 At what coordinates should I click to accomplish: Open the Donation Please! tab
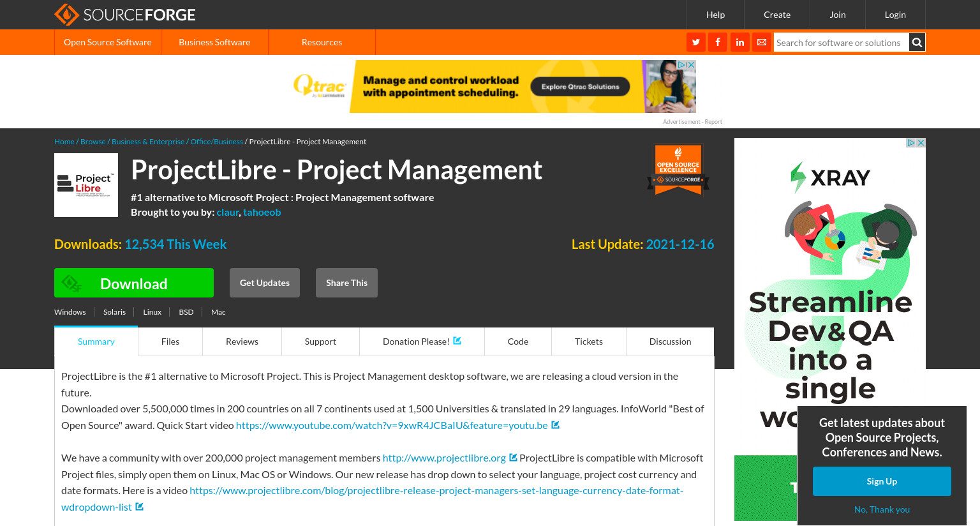point(422,342)
